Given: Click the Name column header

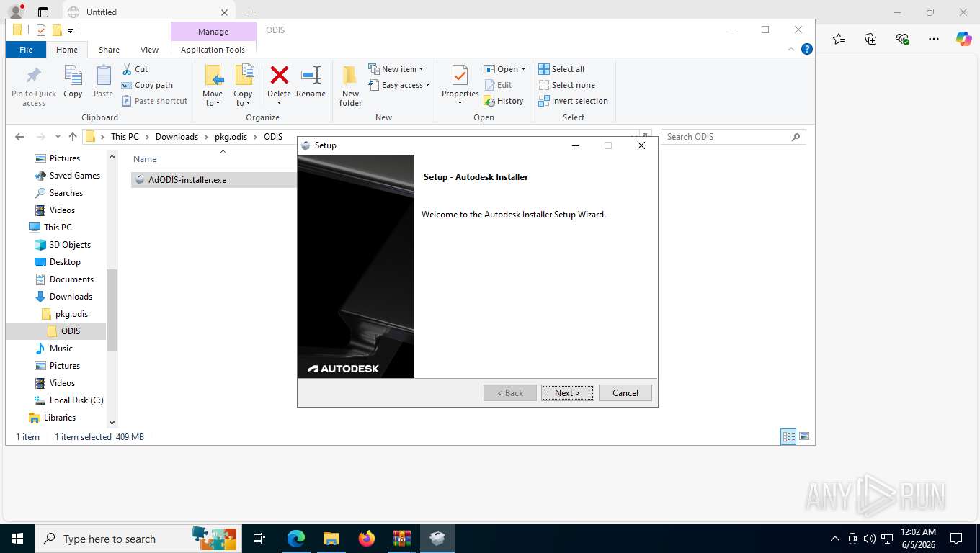Looking at the screenshot, I should point(145,159).
